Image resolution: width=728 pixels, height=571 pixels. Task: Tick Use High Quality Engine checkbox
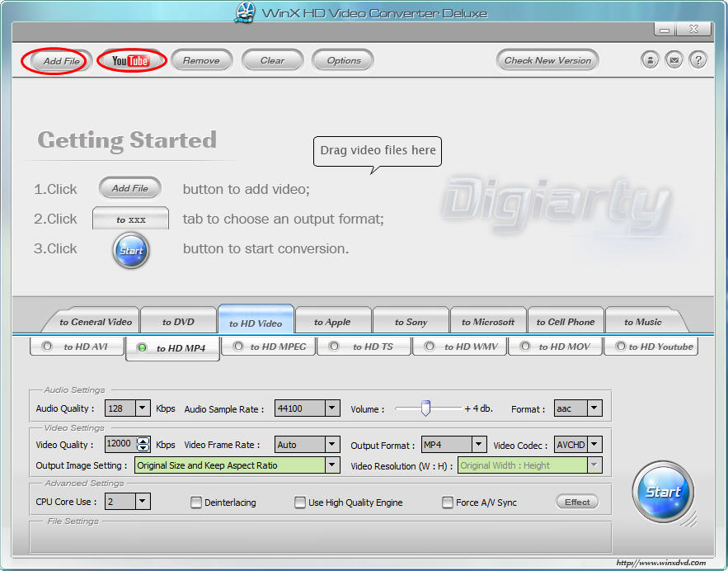pos(300,502)
